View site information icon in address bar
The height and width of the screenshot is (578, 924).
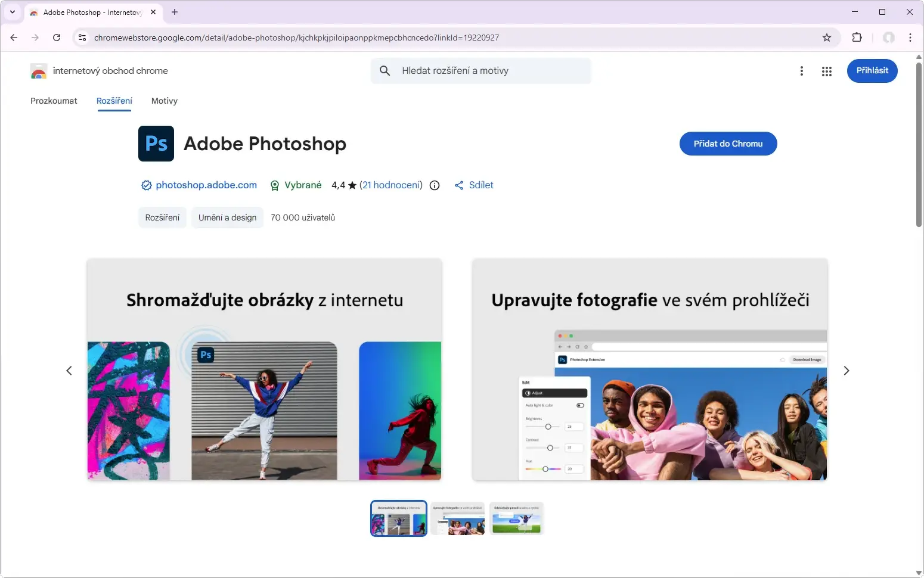(82, 38)
